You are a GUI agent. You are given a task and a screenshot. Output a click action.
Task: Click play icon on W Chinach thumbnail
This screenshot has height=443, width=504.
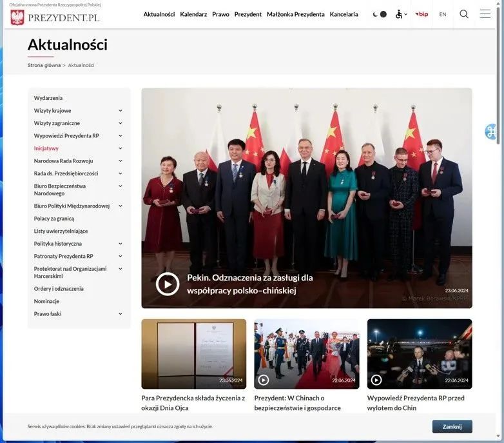263,380
